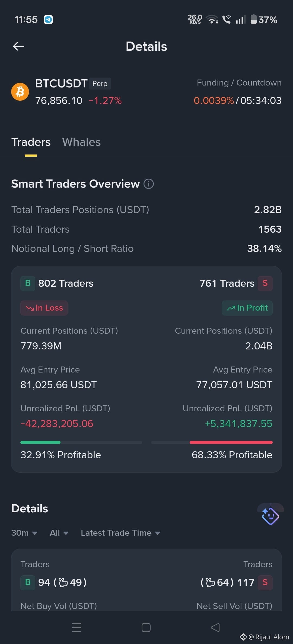Expand the 30m timeframe dropdown
The image size is (293, 644).
[x=24, y=533]
